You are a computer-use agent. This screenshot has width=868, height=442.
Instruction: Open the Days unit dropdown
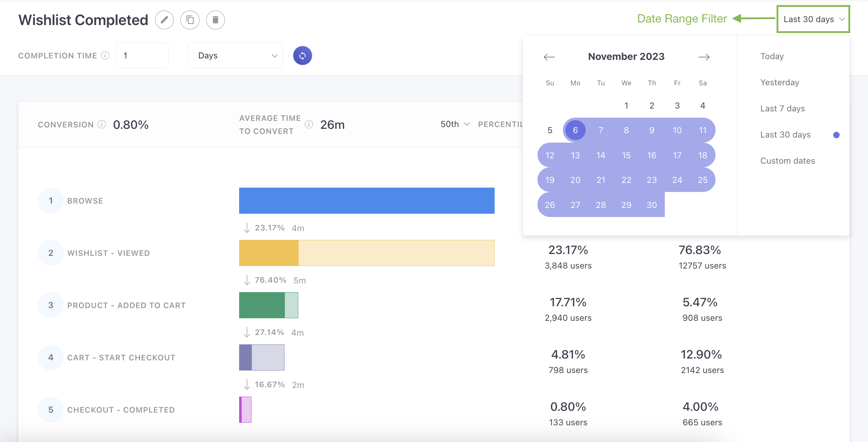tap(236, 56)
